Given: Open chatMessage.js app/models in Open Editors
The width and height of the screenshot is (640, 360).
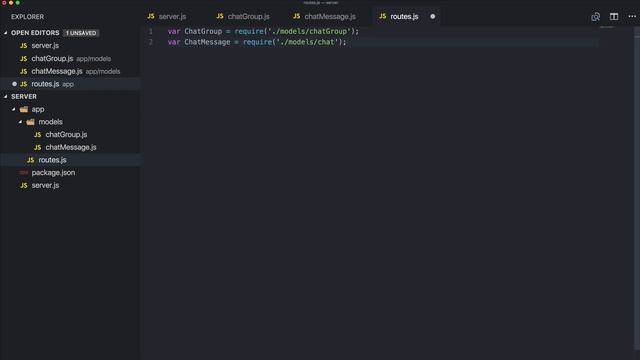Looking at the screenshot, I should [70, 71].
